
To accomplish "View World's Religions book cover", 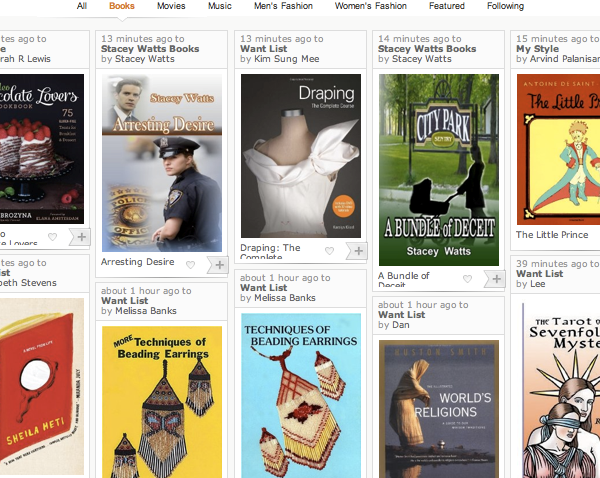I will [x=439, y=409].
